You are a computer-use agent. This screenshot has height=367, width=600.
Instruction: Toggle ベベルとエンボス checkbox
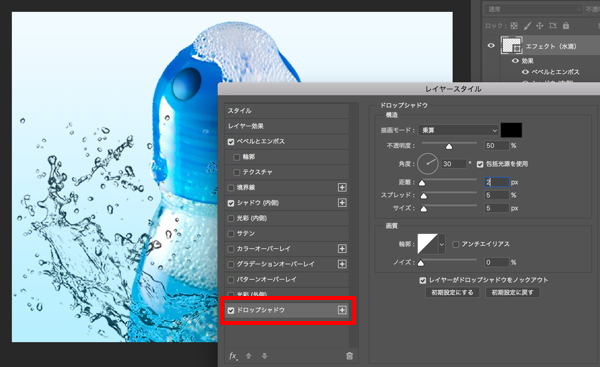tap(231, 142)
